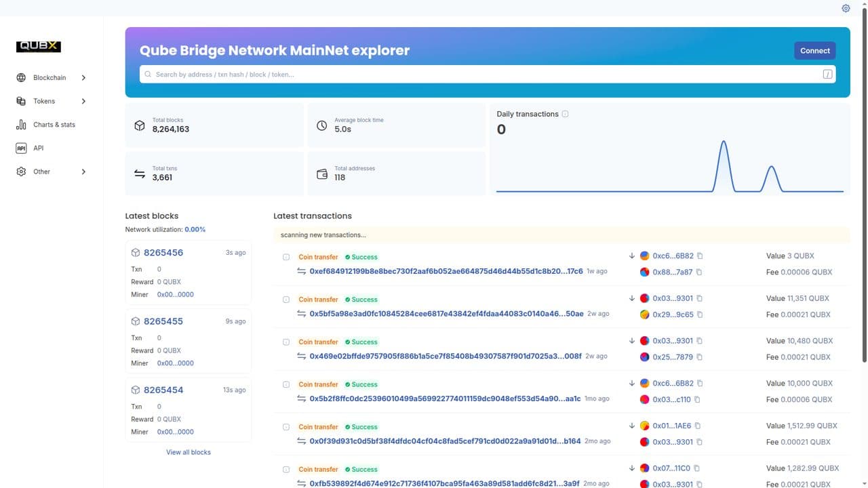Screen dimensions: 868x488
Task: Focus the search by address field
Action: (488, 75)
